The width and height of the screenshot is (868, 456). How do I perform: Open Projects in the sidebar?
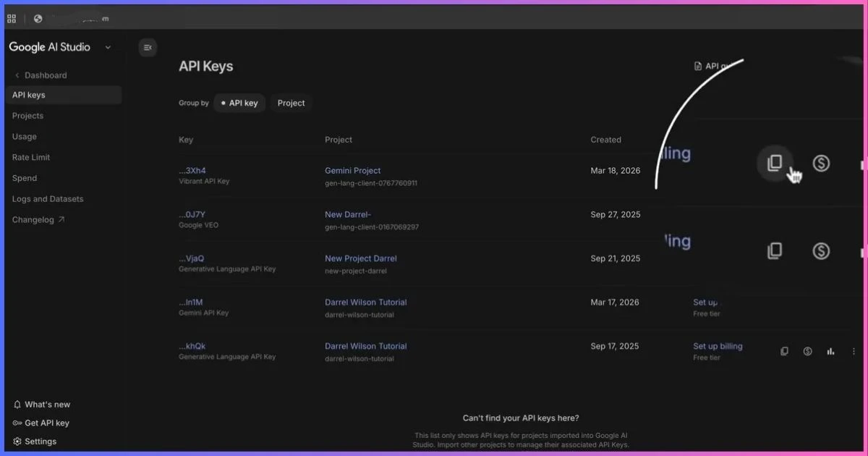tap(27, 116)
